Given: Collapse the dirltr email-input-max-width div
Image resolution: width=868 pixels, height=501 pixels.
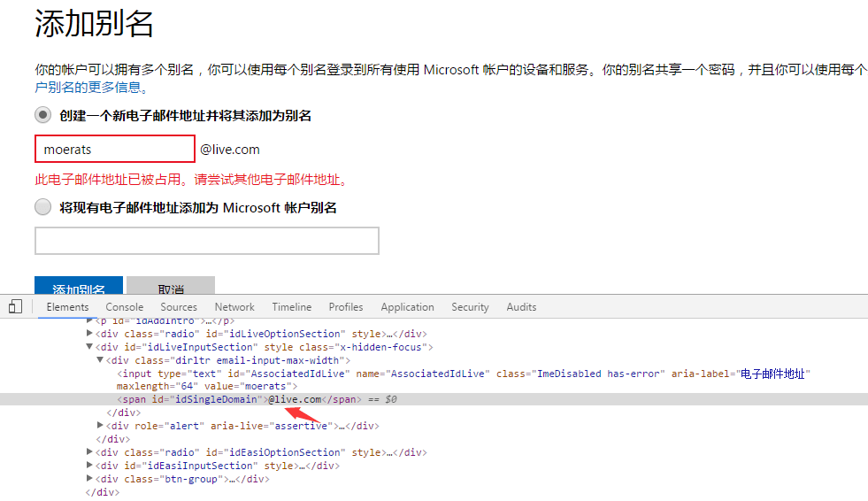Looking at the screenshot, I should coord(100,360).
